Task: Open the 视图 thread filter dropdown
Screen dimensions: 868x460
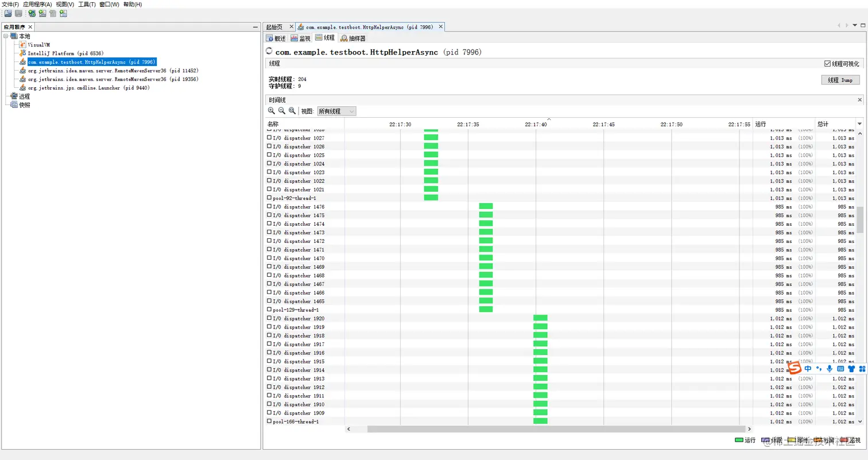Action: (336, 111)
